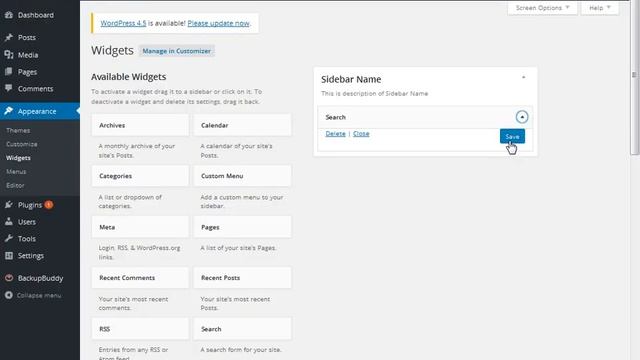Click the Media icon in sidebar
The image size is (640, 360).
(9, 55)
